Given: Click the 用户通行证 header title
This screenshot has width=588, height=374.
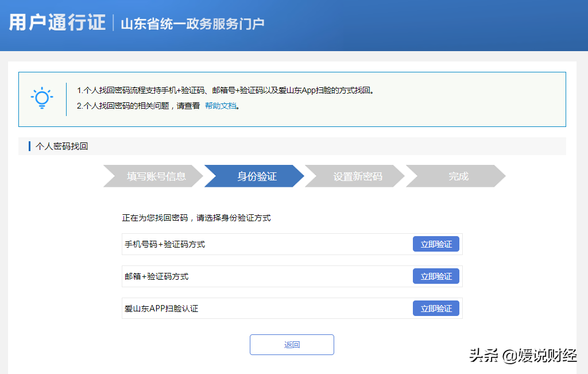Looking at the screenshot, I should click(57, 22).
